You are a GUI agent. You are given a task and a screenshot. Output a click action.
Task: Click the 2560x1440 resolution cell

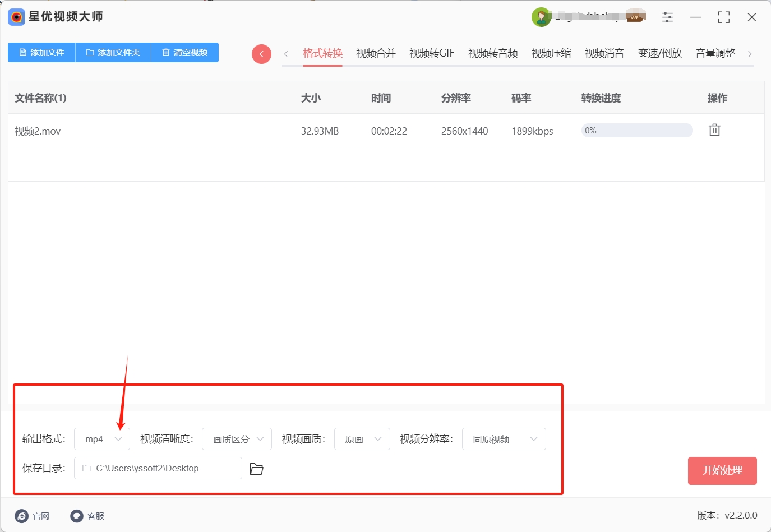point(465,131)
